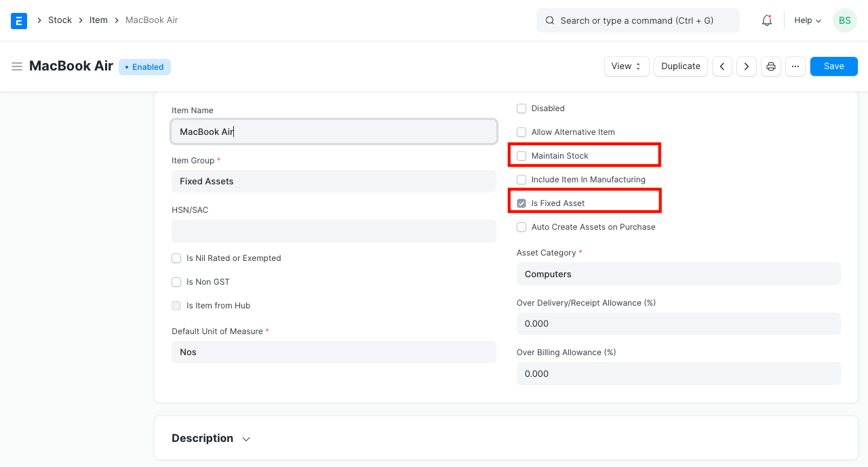The image size is (868, 467).
Task: Open the three-dots more options menu
Action: pos(795,66)
